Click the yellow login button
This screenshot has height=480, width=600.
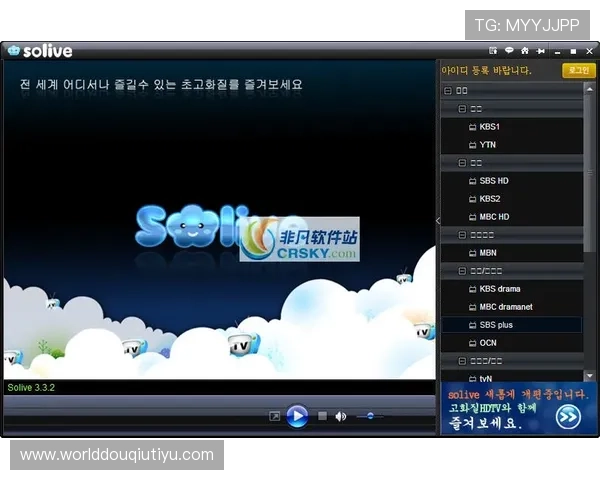point(579,70)
